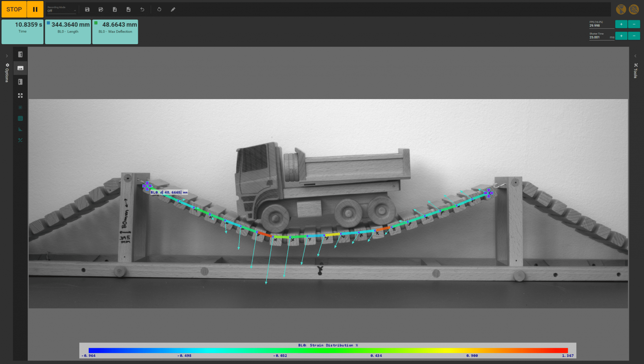This screenshot has width=644, height=364.
Task: Toggle the solid grid overlay icon
Action: click(20, 118)
